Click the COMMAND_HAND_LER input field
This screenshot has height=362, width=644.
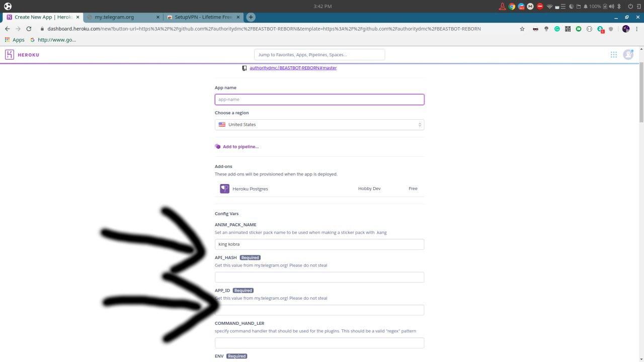coord(319,343)
